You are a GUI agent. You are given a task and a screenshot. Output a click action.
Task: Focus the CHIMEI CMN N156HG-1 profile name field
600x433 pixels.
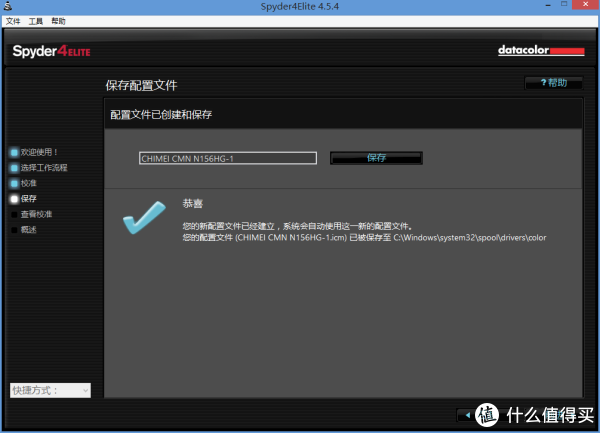[x=228, y=158]
